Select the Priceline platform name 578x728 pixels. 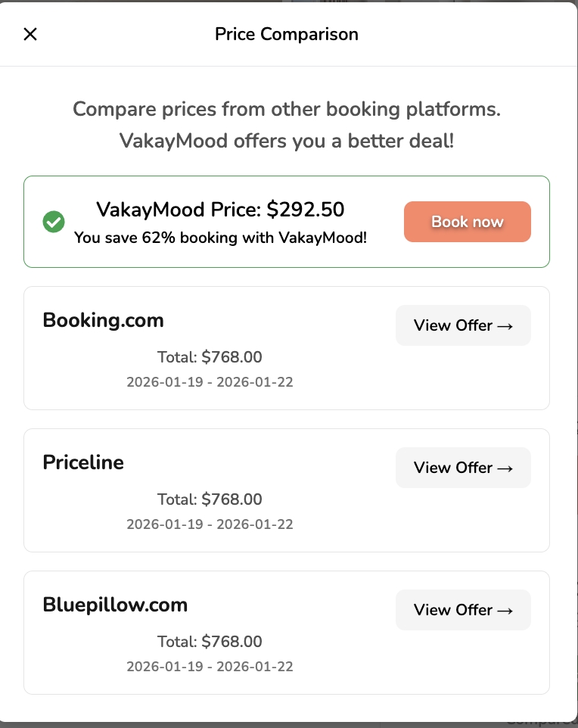83,462
